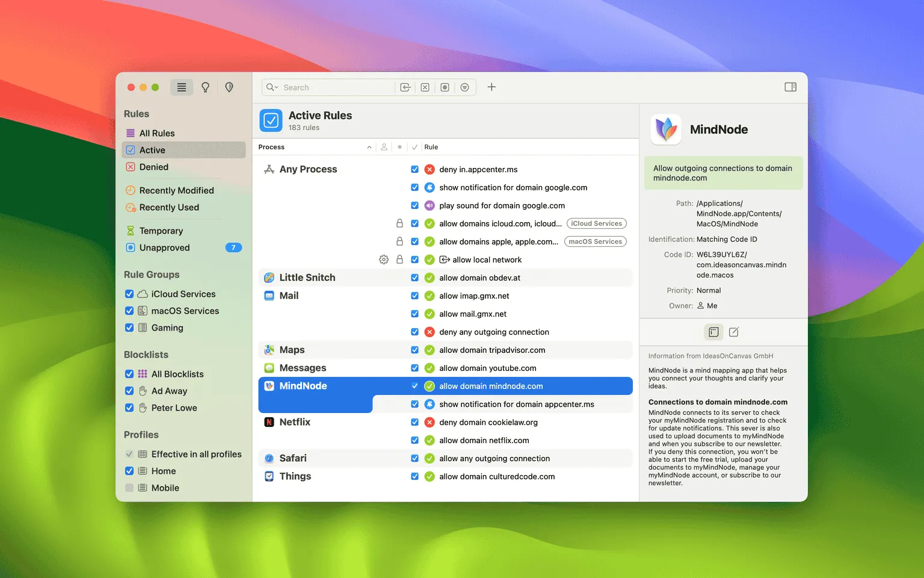Click the lightbulb suggestions icon in toolbar
Image resolution: width=924 pixels, height=578 pixels.
pyautogui.click(x=205, y=87)
